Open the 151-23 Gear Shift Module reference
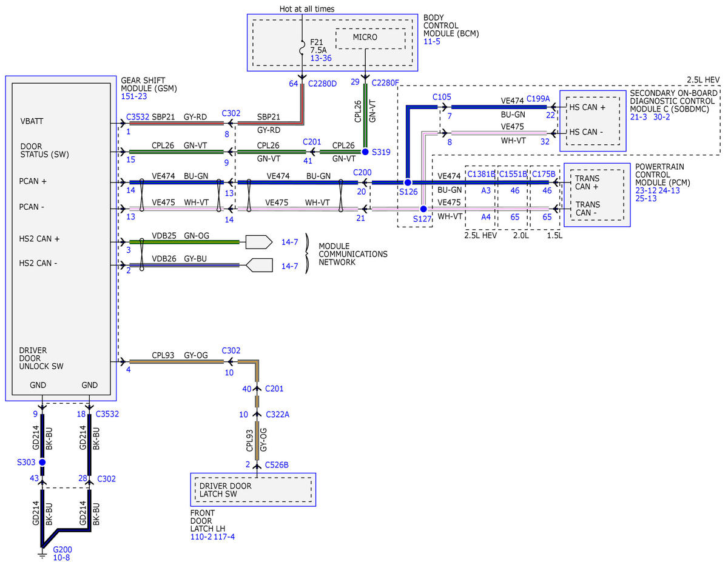The width and height of the screenshot is (728, 562). point(134,96)
